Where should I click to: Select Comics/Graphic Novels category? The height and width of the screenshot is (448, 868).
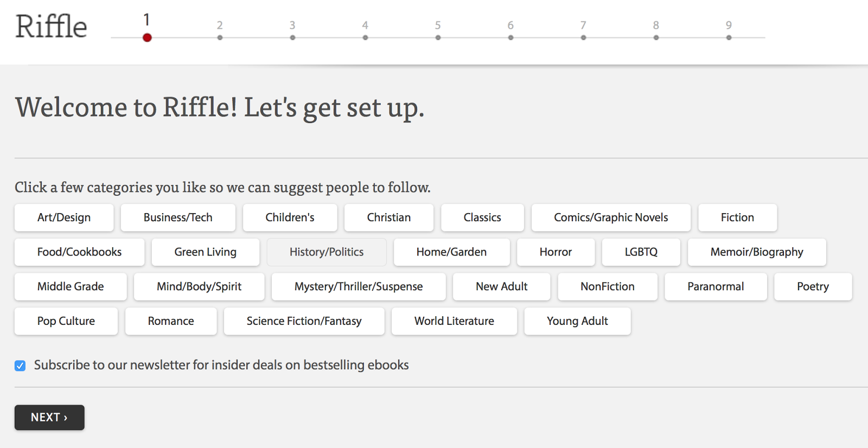pyautogui.click(x=611, y=217)
